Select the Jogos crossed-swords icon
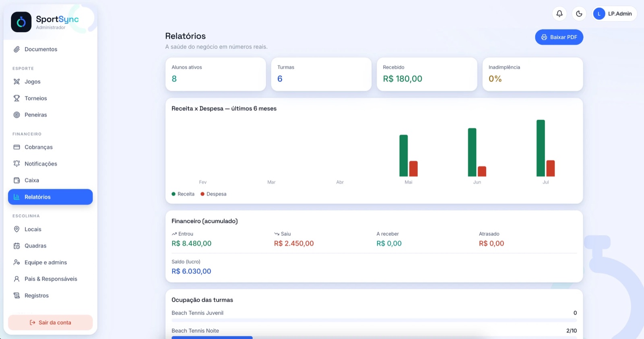644x339 pixels. pos(17,82)
